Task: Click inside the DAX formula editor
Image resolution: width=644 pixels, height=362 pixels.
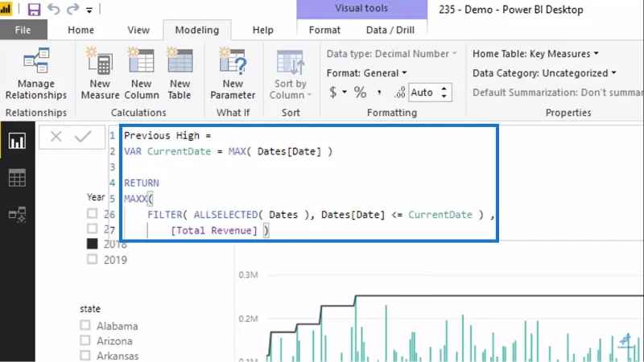Action: click(309, 183)
